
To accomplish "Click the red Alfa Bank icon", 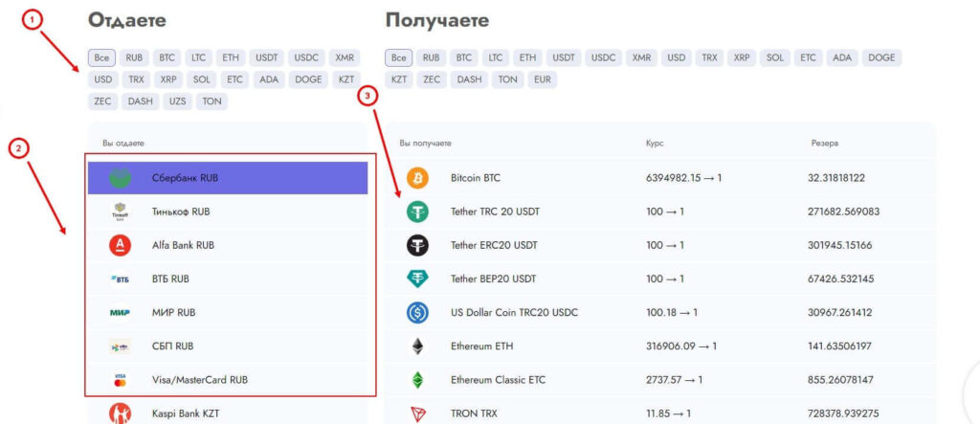I will 121,245.
